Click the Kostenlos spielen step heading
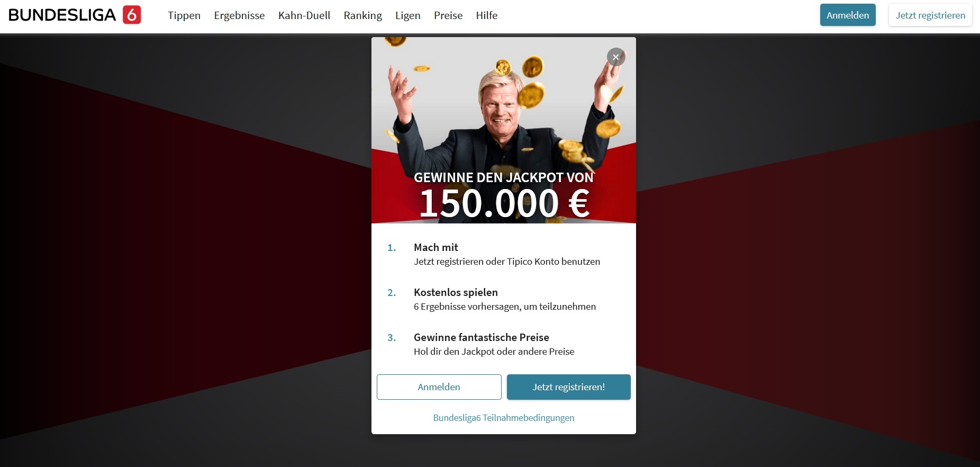The height and width of the screenshot is (467, 980). 456,292
